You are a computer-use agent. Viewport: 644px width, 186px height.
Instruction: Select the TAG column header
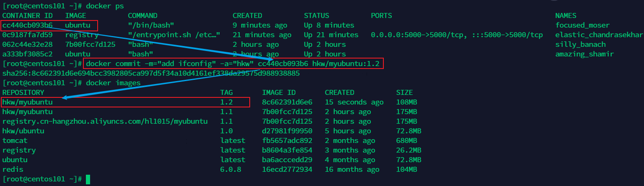click(226, 92)
